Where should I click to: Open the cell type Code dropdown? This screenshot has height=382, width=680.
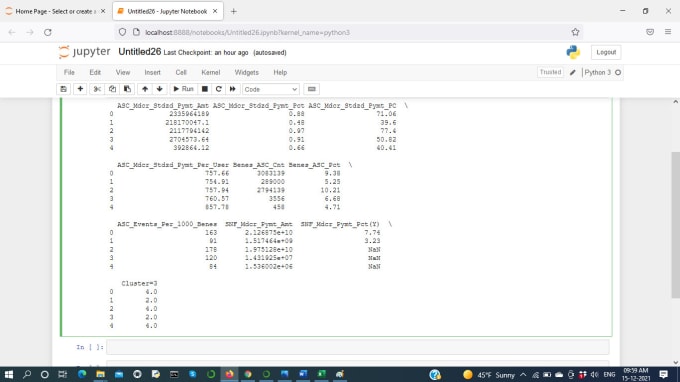point(271,89)
